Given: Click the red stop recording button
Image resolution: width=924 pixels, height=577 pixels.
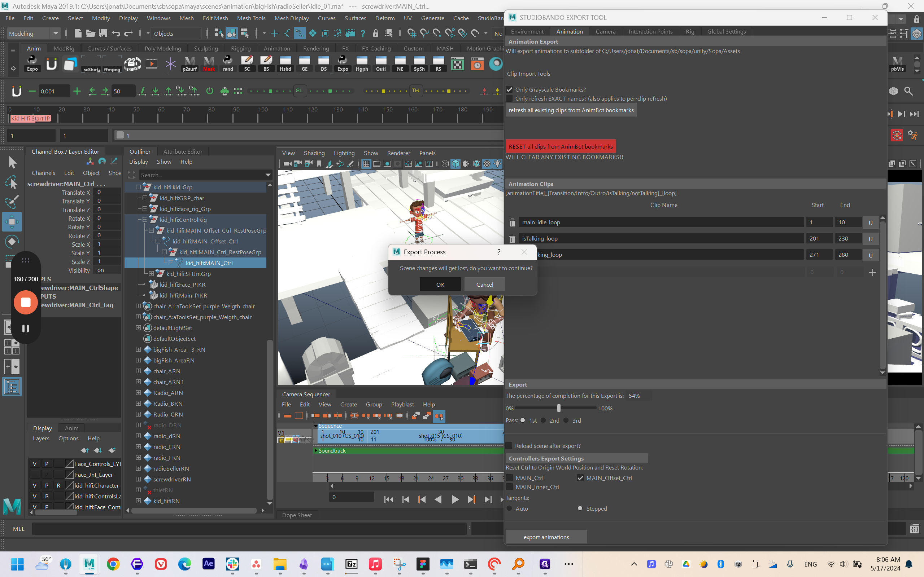Looking at the screenshot, I should (x=26, y=302).
